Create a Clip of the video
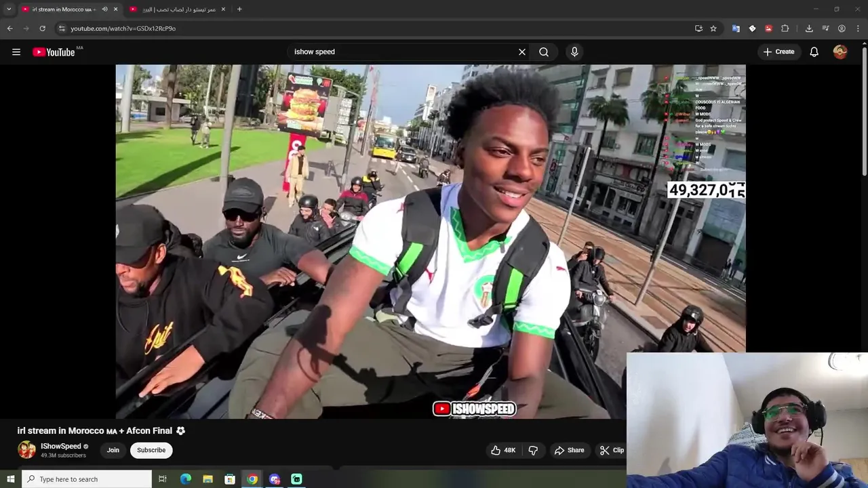868x488 pixels. tap(612, 450)
